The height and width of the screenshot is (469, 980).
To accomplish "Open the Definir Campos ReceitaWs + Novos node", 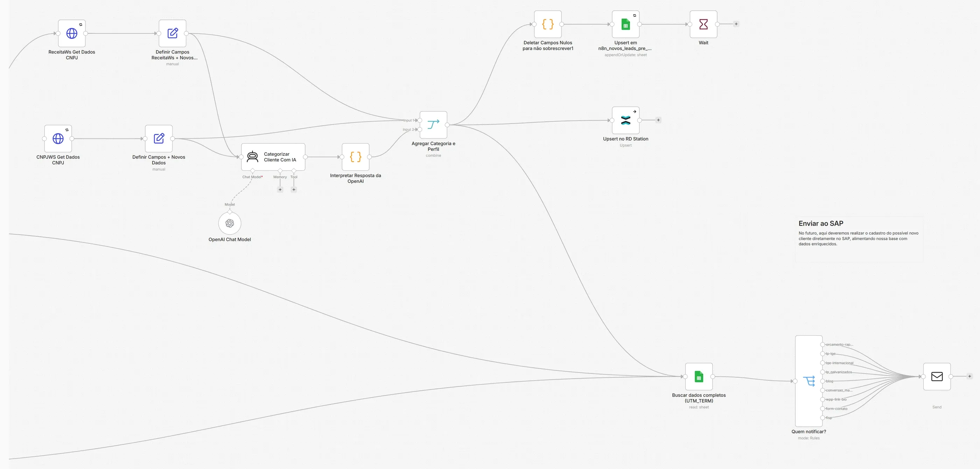I will [x=172, y=34].
